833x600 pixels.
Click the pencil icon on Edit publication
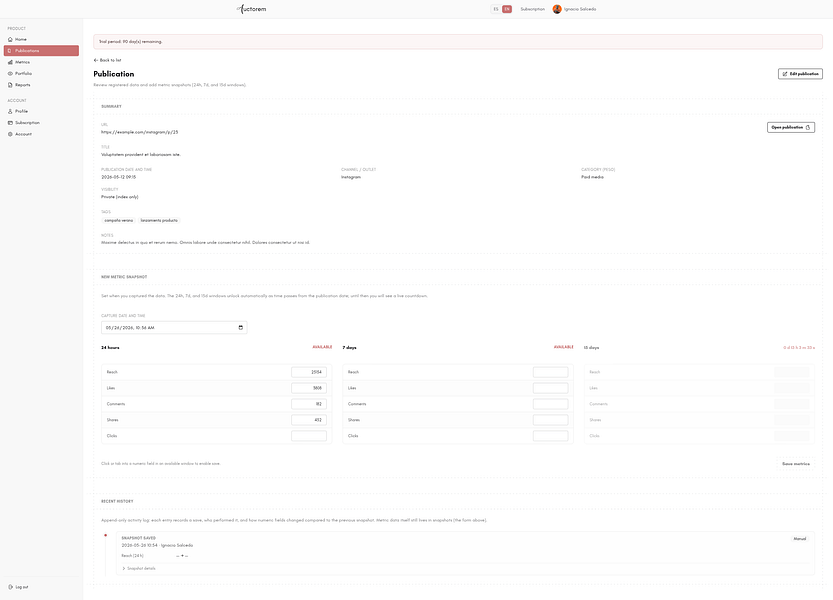785,74
